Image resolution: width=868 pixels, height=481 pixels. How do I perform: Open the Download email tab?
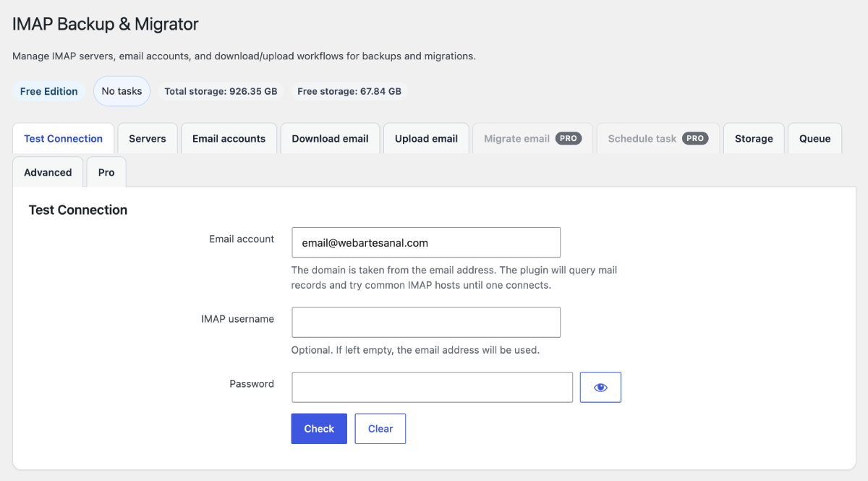331,138
